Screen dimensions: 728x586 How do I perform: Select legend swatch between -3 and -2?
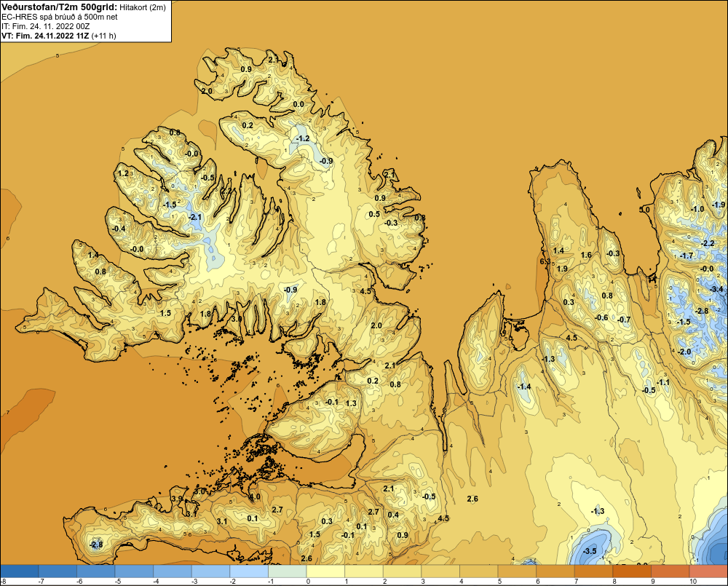coord(211,571)
